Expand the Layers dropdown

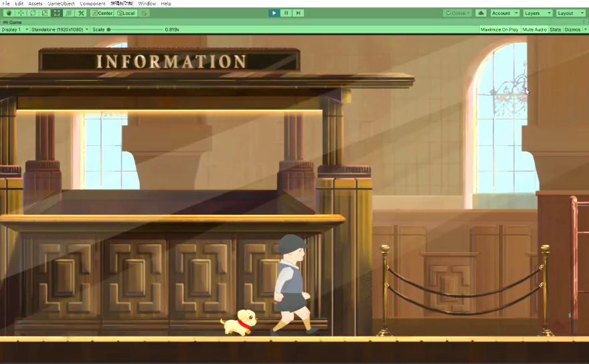537,13
